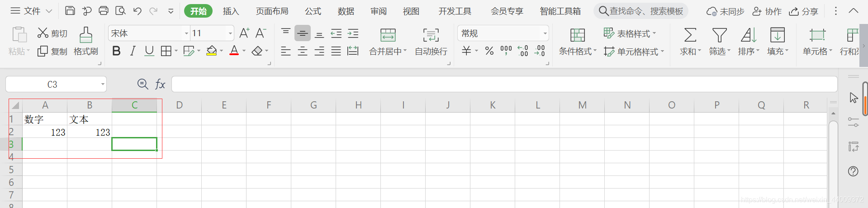
Task: Switch to Page Layout (页面布局) tab
Action: click(x=272, y=11)
